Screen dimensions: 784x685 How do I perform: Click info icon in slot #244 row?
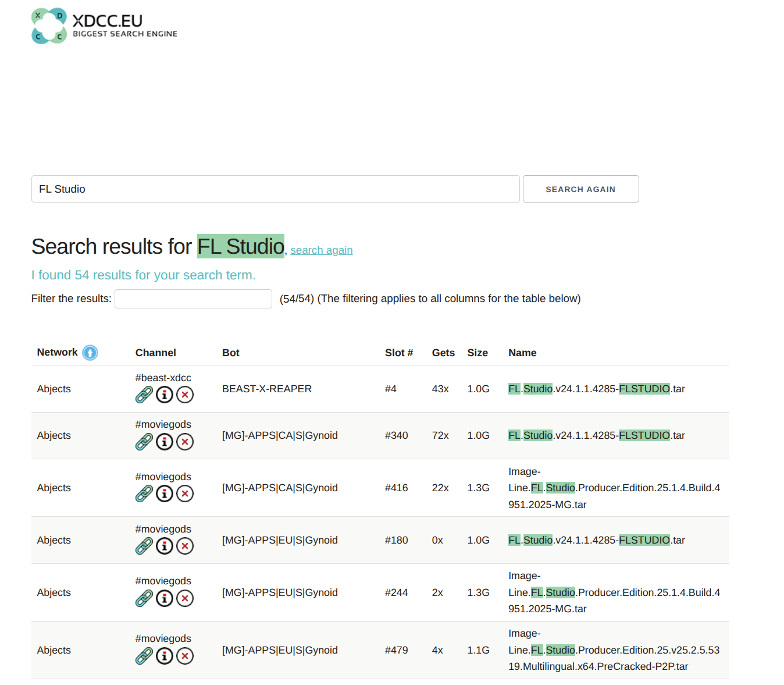165,598
